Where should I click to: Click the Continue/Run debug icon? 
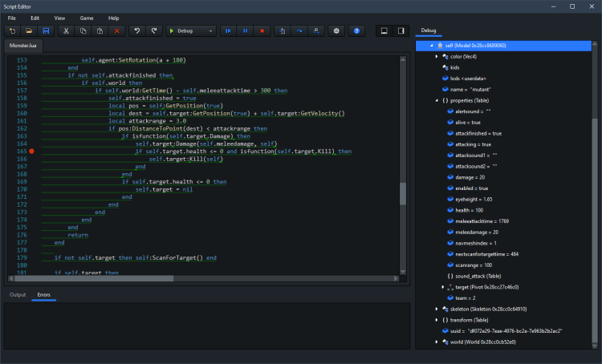coord(228,30)
